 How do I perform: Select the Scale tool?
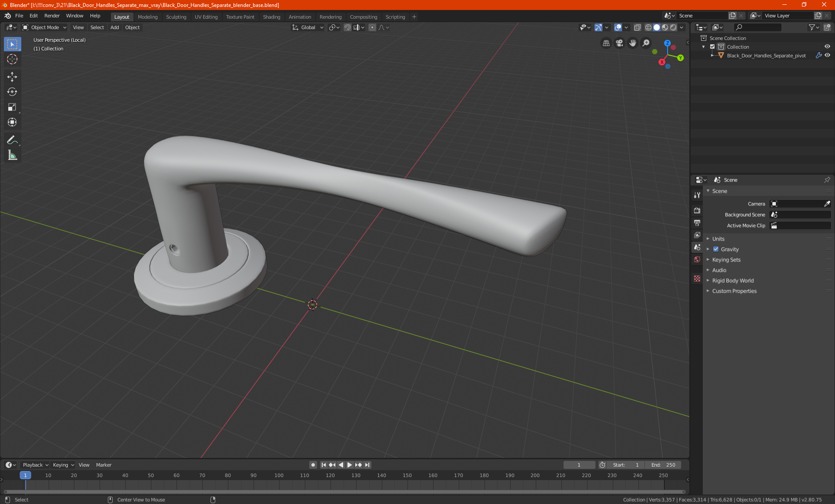tap(12, 107)
